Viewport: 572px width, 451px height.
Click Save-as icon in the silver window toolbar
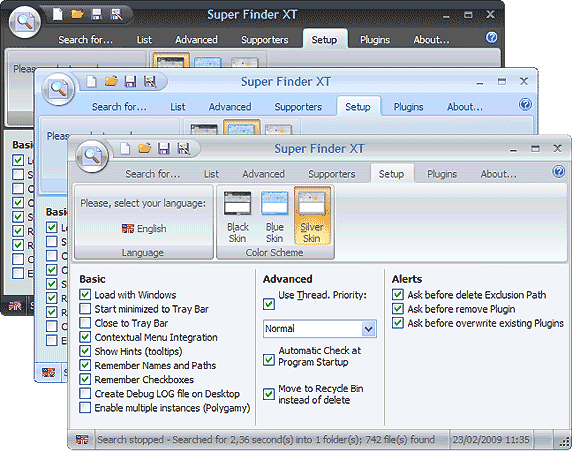(183, 149)
